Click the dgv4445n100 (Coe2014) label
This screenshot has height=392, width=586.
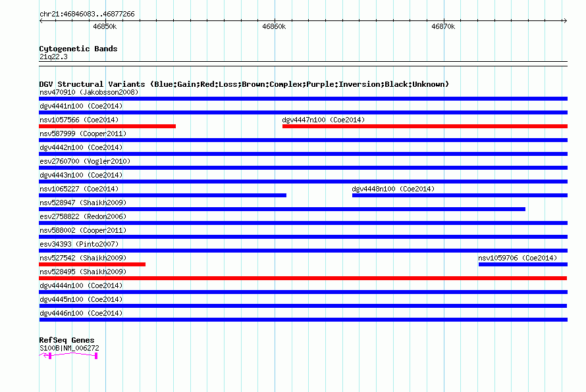pyautogui.click(x=81, y=299)
